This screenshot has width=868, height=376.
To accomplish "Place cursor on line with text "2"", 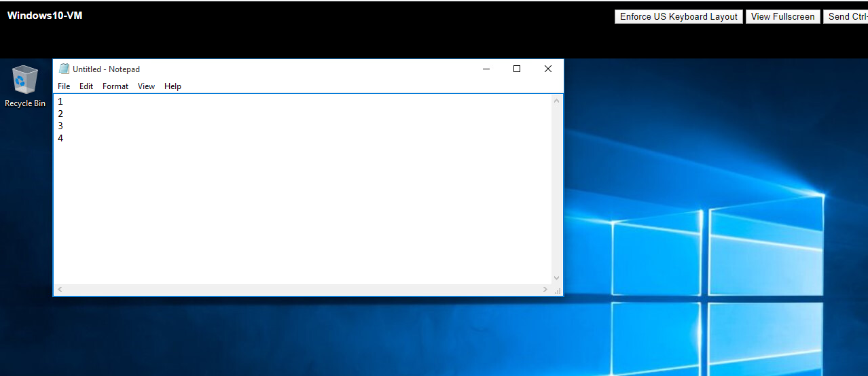I will 60,114.
